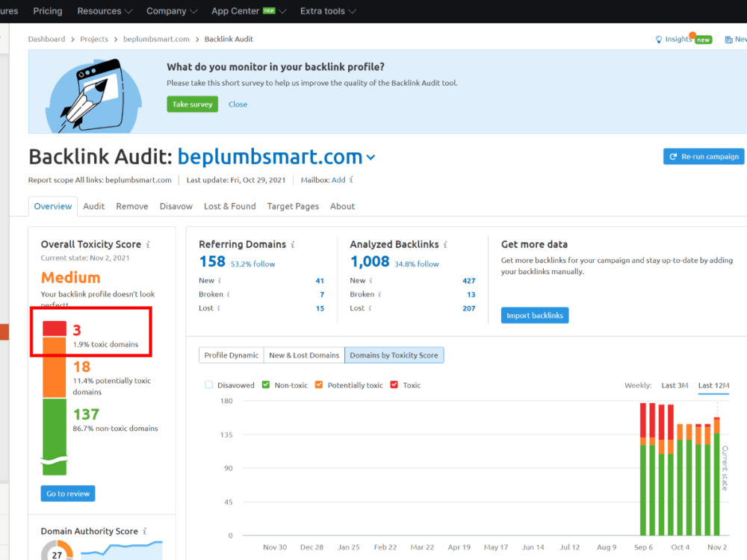The image size is (747, 560).
Task: Click info icon next to Referring Domains Lost
Action: 219,308
